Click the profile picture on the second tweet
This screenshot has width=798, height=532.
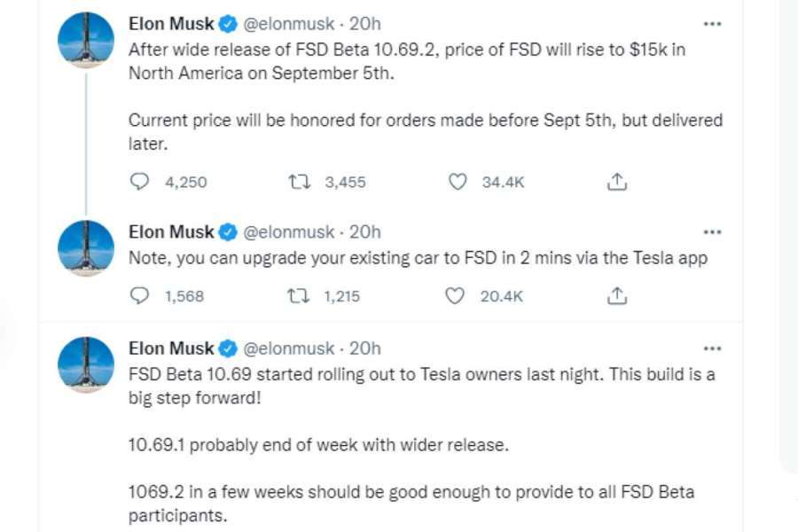coord(86,248)
